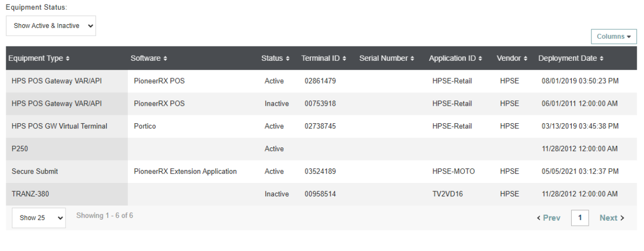Sort by Serial Number arrows icon

[412, 59]
